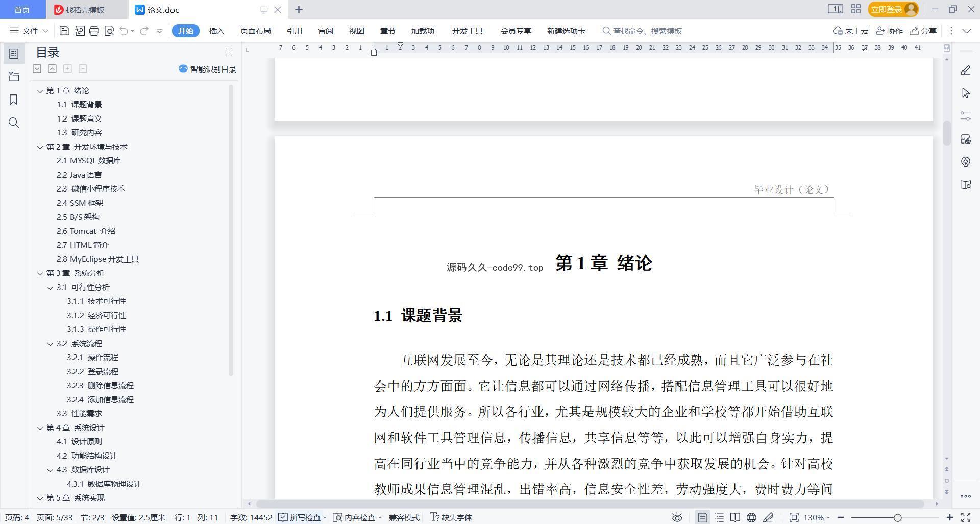The width and height of the screenshot is (980, 524).
Task: Open print preview icon
Action: (109, 31)
